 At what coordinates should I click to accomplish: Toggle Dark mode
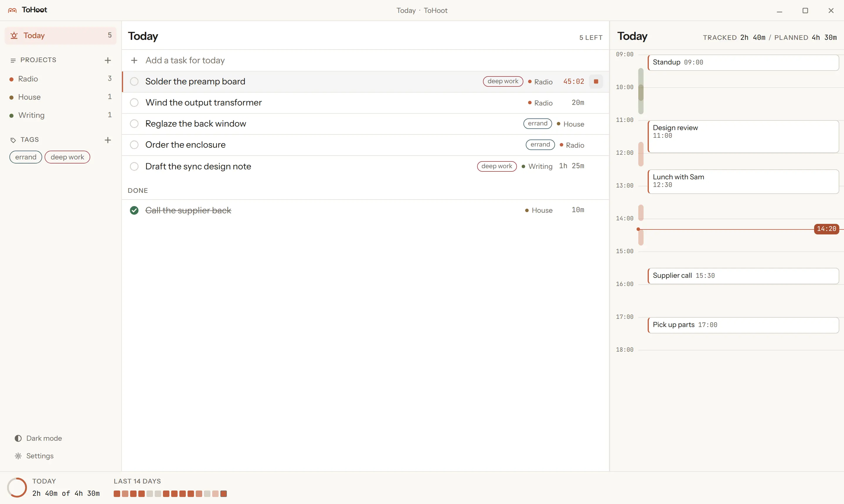coord(38,438)
